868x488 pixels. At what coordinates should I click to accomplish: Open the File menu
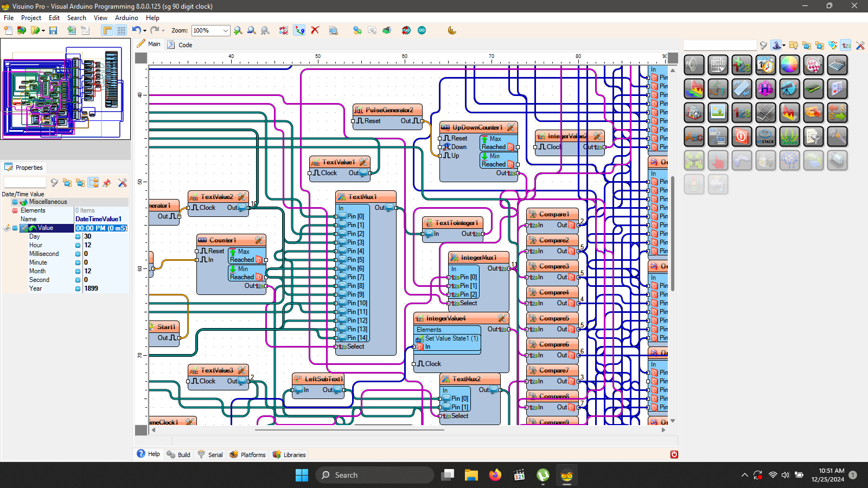(x=9, y=17)
